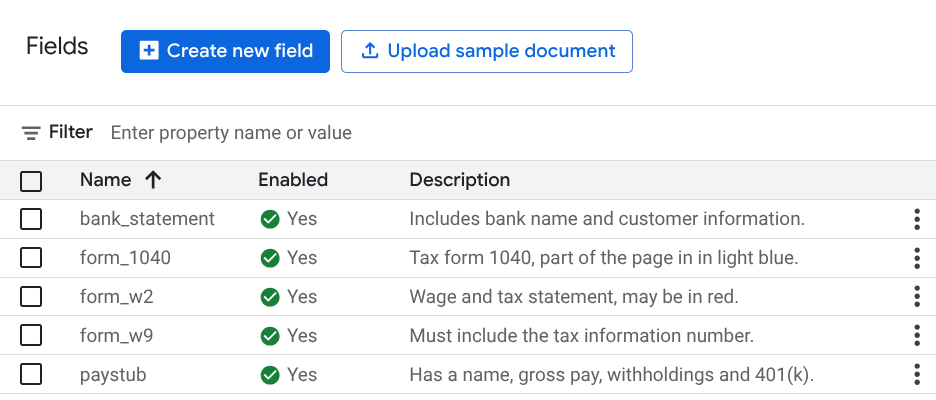Check the bank_statement row checkbox
The height and width of the screenshot is (400, 936).
31,219
